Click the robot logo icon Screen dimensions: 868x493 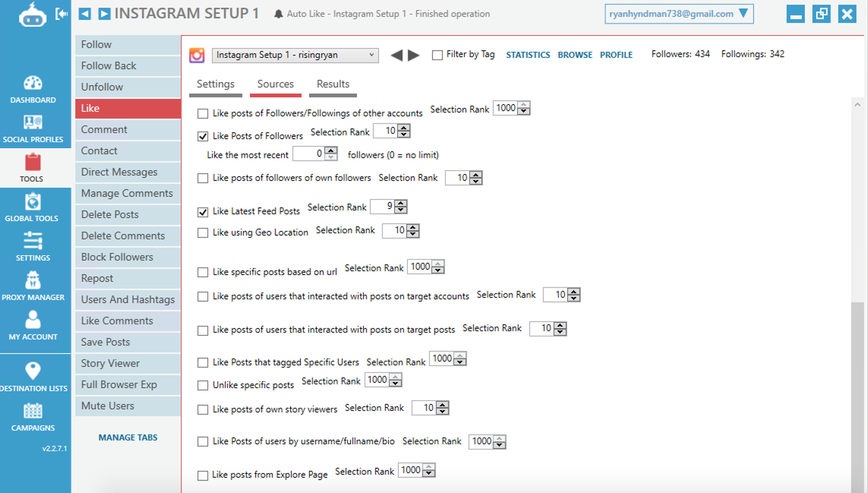pos(33,15)
